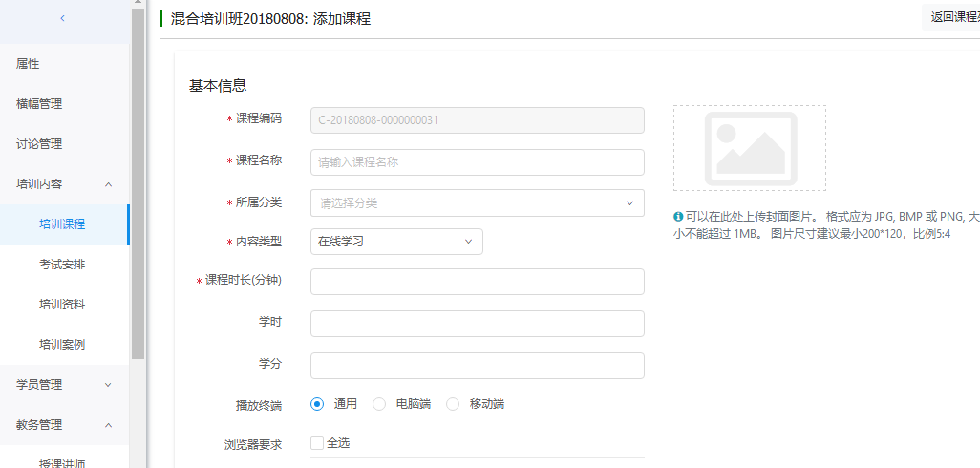
Task: Click the 返回课程 button at top right
Action: point(951,18)
